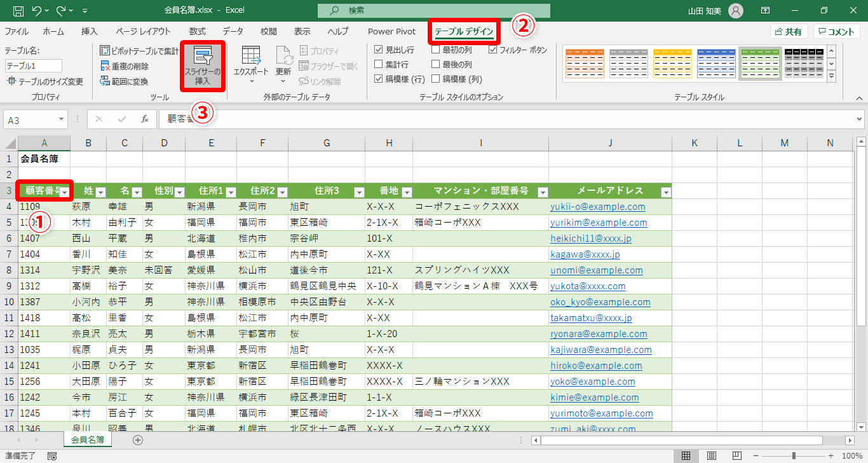The height and width of the screenshot is (463, 868).
Task: Adjust the zoom slider
Action: 794,456
